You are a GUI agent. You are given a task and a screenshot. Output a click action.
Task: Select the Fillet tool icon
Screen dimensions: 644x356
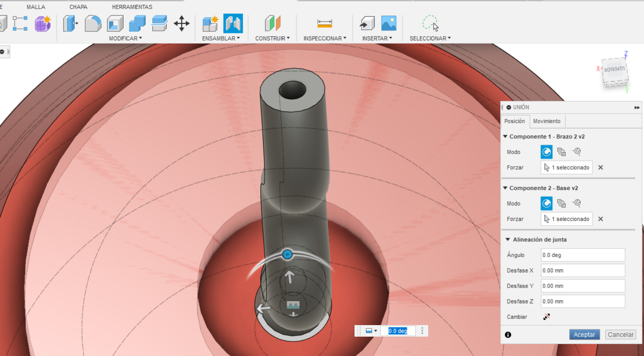(x=93, y=23)
